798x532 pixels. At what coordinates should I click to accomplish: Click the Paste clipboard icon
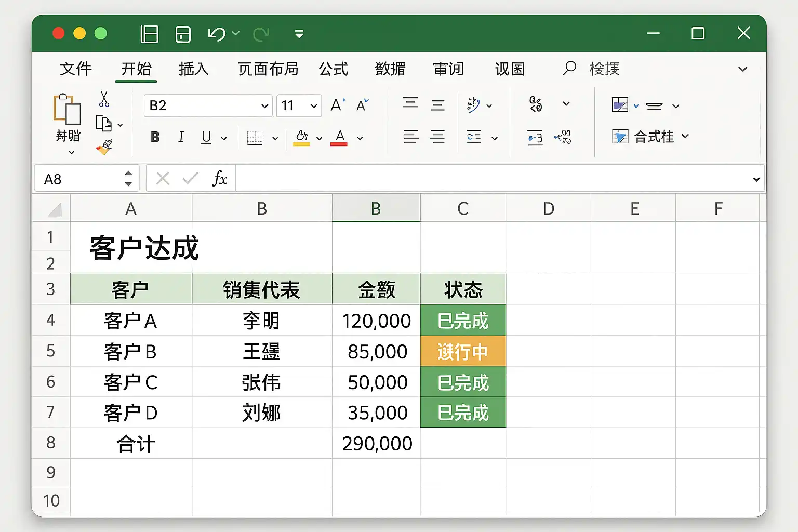[67, 109]
